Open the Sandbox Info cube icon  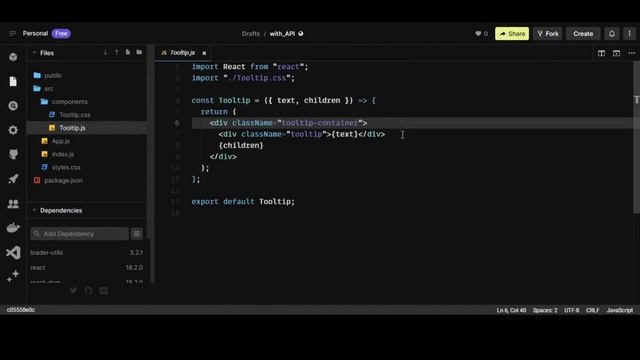(x=13, y=57)
